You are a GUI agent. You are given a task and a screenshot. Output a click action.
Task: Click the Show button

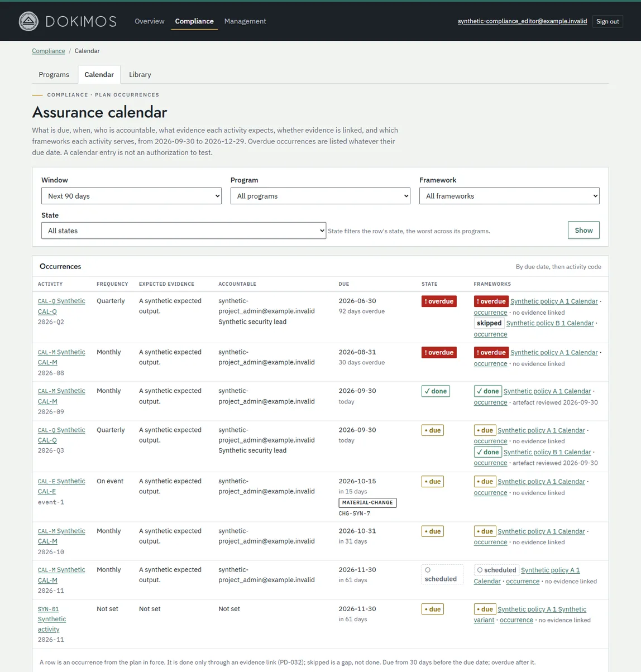click(583, 230)
